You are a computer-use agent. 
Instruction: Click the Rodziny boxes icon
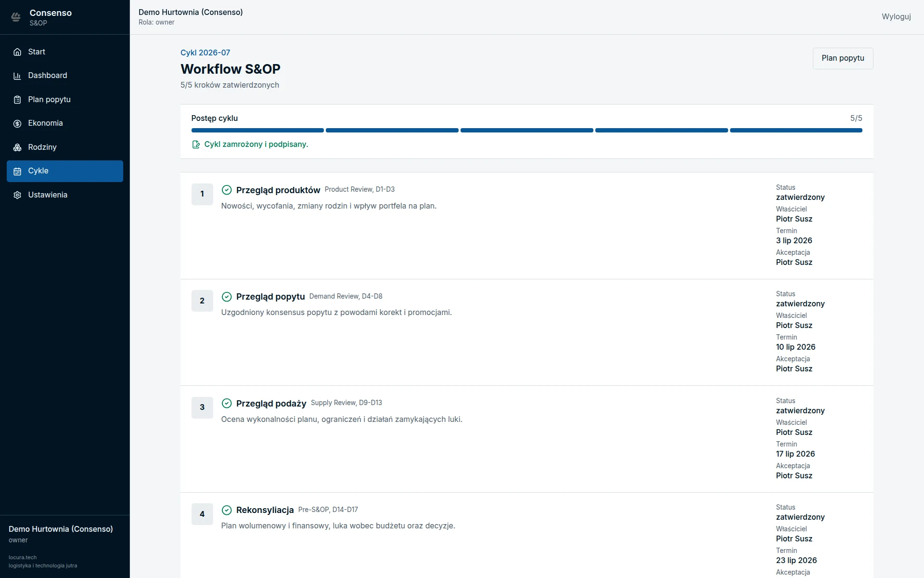[17, 147]
